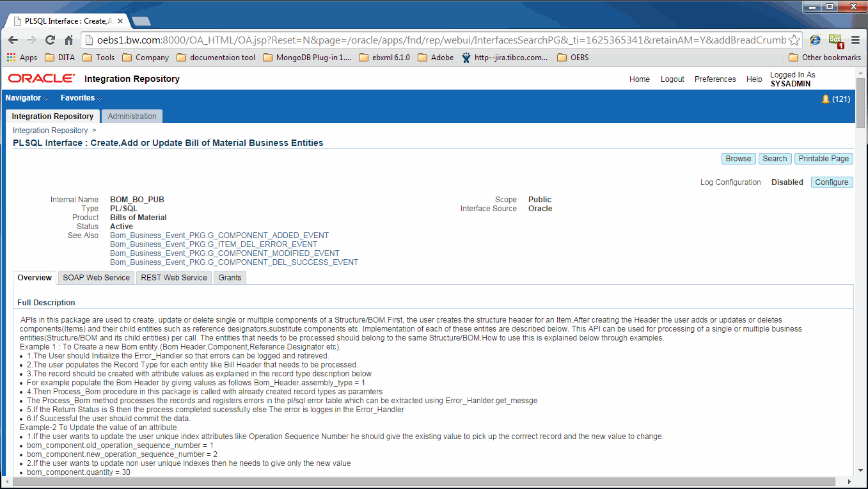Click the Oracle logo
Viewport: 868px width, 489px height.
point(42,79)
